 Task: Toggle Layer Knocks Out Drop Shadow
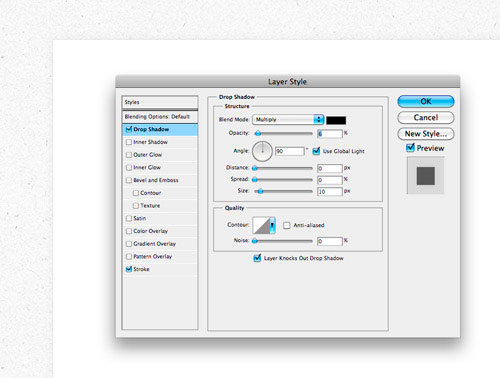coord(257,258)
